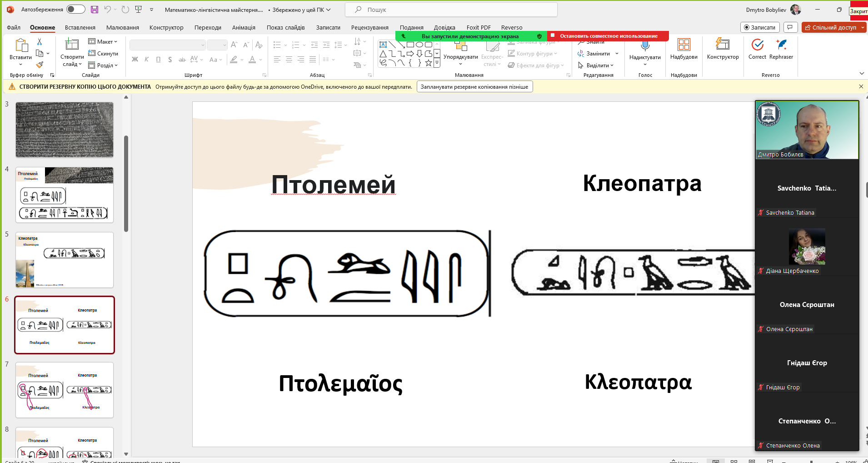868x463 pixels.
Task: Toggle bold formatting (Ж)
Action: tap(135, 59)
